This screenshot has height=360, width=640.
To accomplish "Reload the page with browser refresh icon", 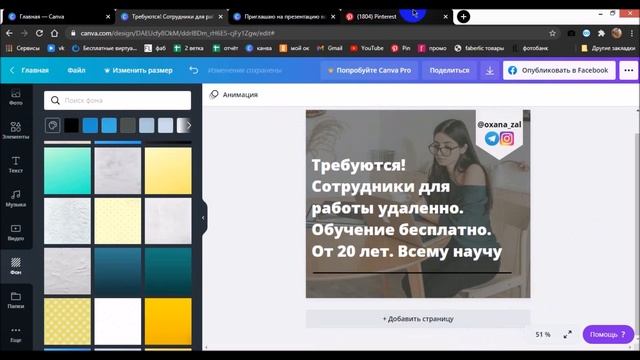I will pyautogui.click(x=39, y=33).
